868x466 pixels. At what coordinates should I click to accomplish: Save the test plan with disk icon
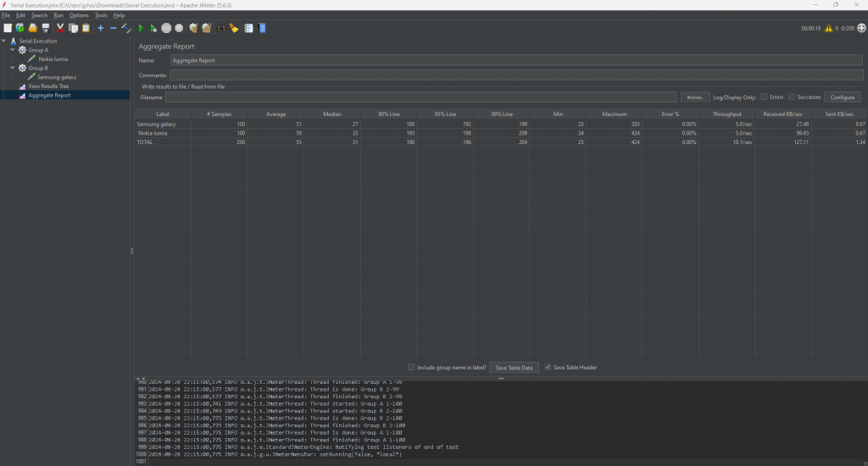point(46,28)
